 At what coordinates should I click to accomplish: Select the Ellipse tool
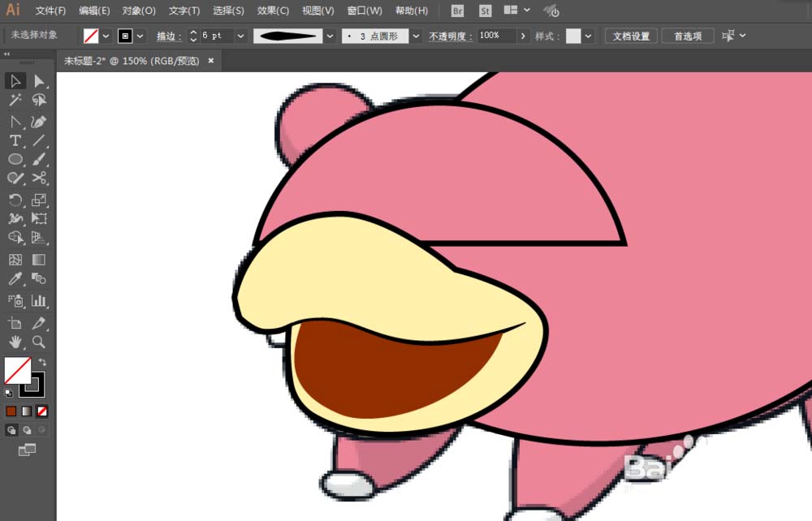click(x=15, y=159)
